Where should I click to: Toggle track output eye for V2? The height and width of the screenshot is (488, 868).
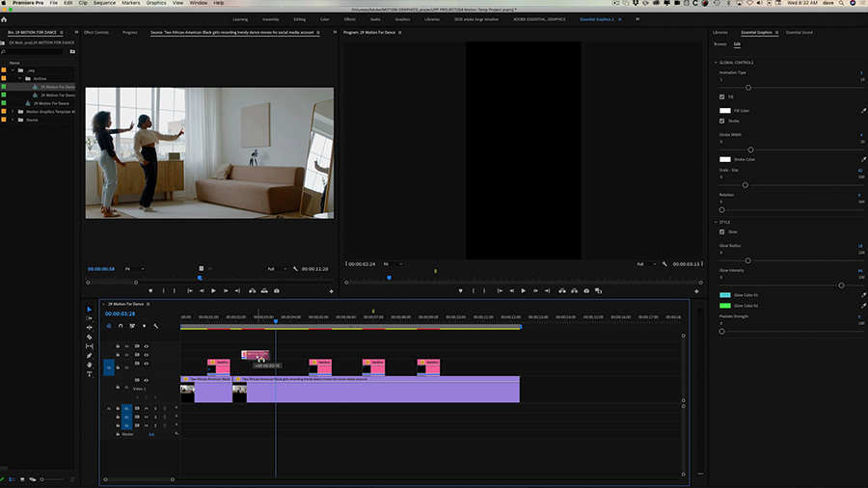(147, 364)
